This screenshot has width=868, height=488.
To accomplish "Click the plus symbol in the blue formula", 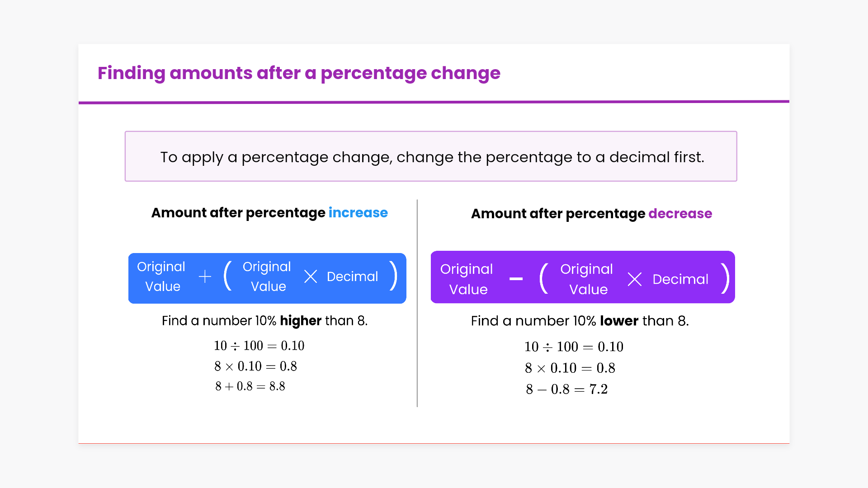I will (x=205, y=277).
